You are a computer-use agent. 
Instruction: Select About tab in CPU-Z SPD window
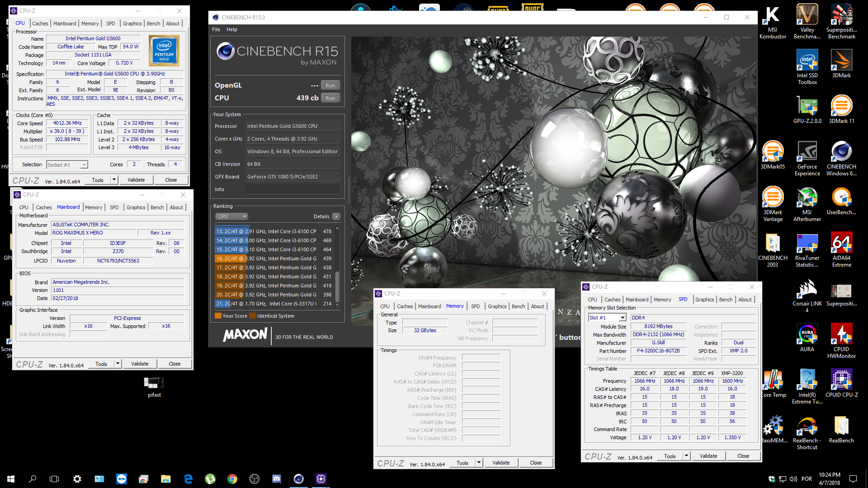pos(745,300)
